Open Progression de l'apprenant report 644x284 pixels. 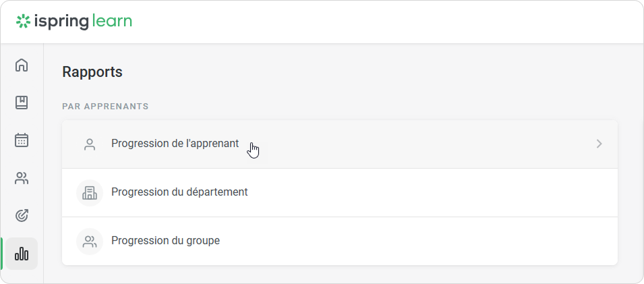(175, 144)
